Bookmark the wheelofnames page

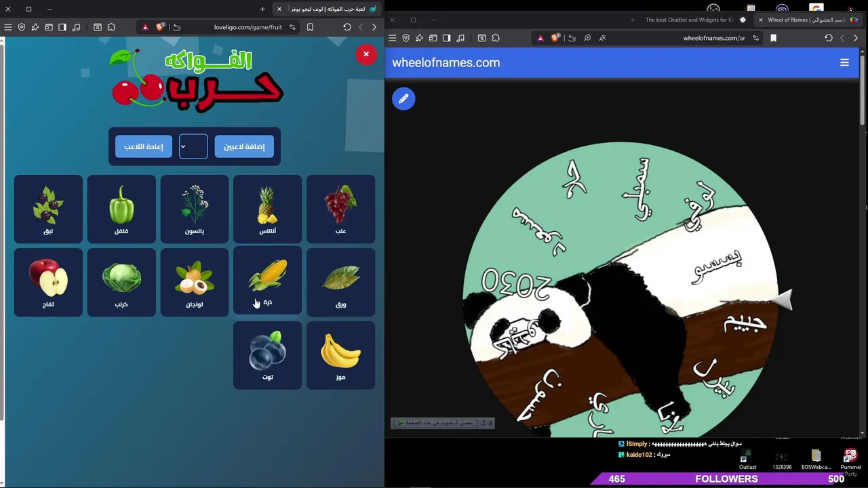773,38
